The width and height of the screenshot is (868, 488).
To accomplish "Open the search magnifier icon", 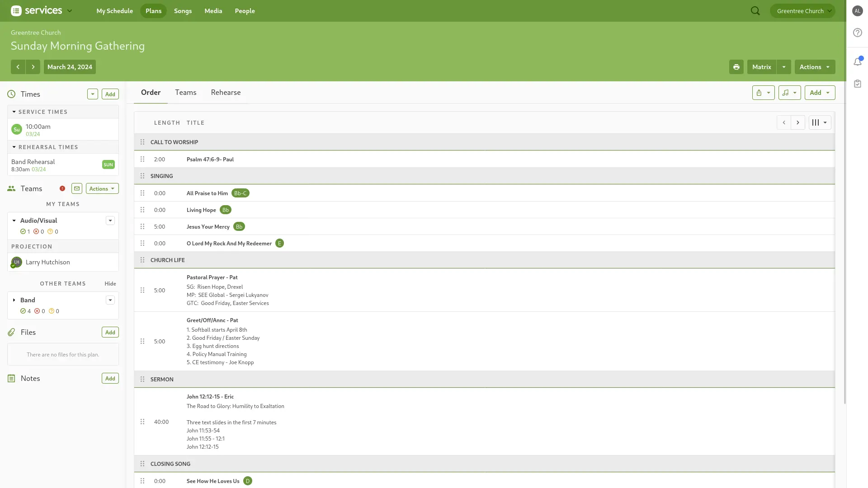I will [755, 11].
